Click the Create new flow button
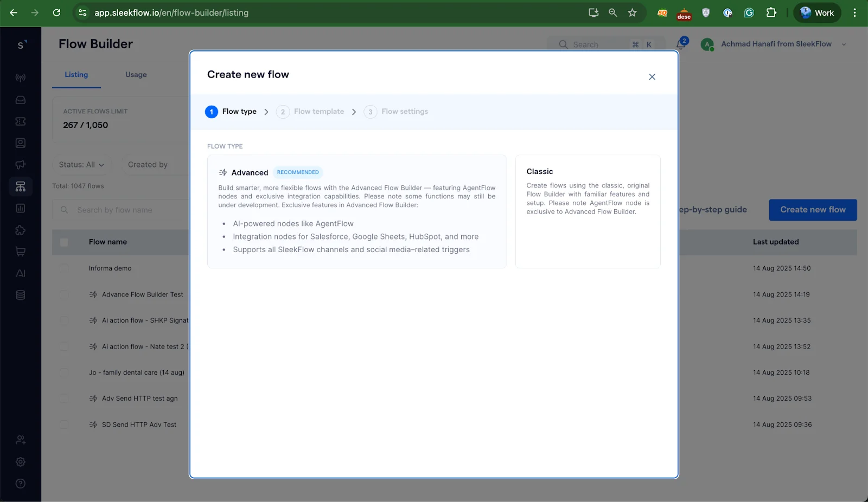 click(813, 210)
